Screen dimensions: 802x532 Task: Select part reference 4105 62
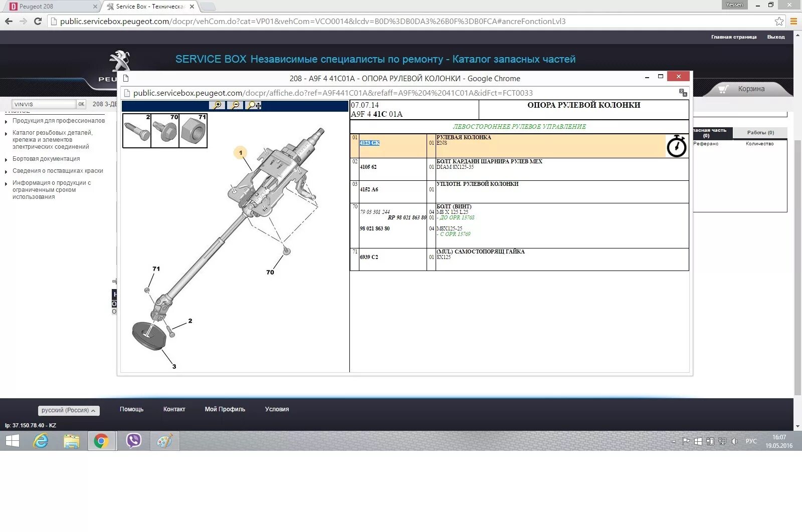tap(368, 167)
